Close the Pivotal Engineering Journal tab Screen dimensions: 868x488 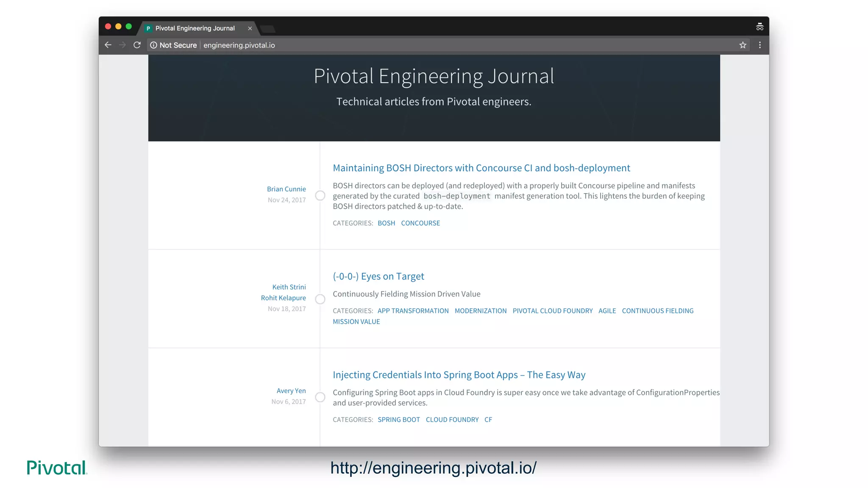pyautogui.click(x=250, y=28)
